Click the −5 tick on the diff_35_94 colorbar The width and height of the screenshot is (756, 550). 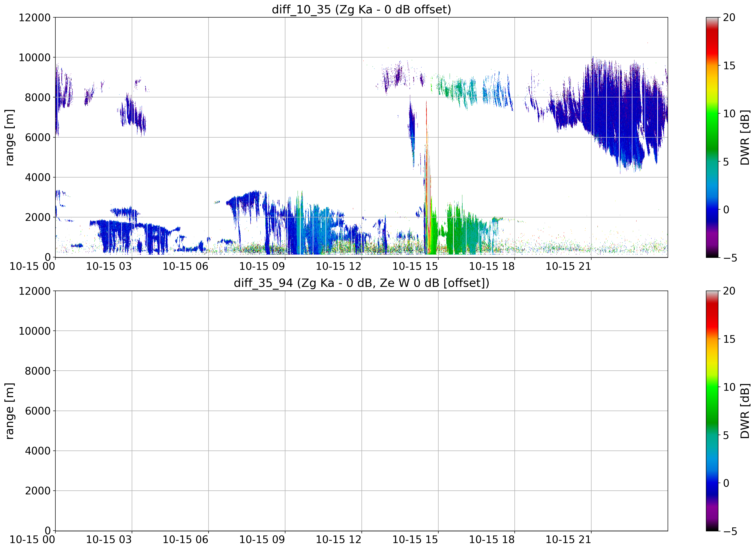730,531
